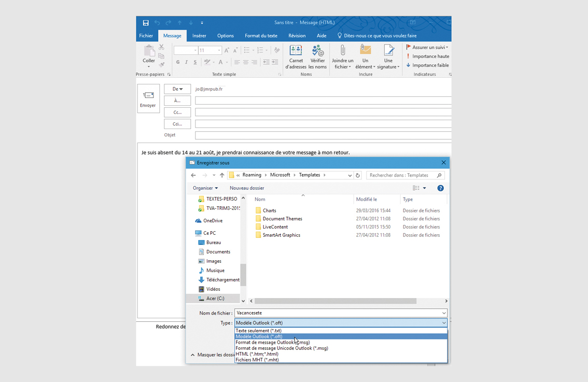This screenshot has height=382, width=588.
Task: Select Texte seulement (*.txt) type
Action: click(341, 331)
